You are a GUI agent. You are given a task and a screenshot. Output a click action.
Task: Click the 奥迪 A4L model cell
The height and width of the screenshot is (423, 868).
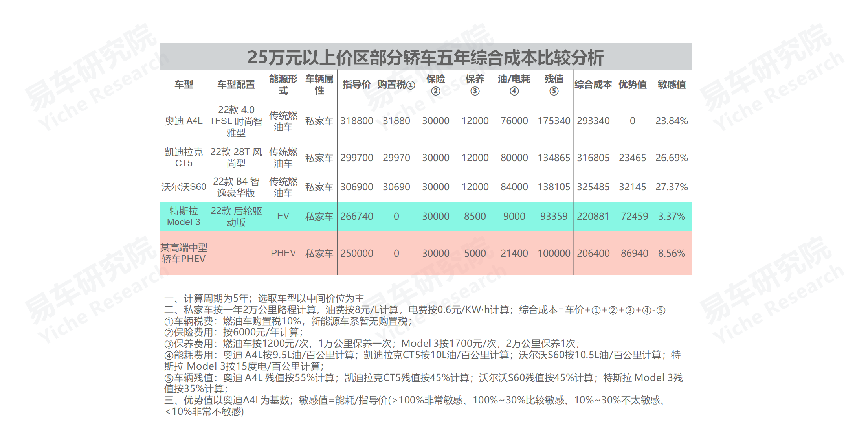[184, 121]
